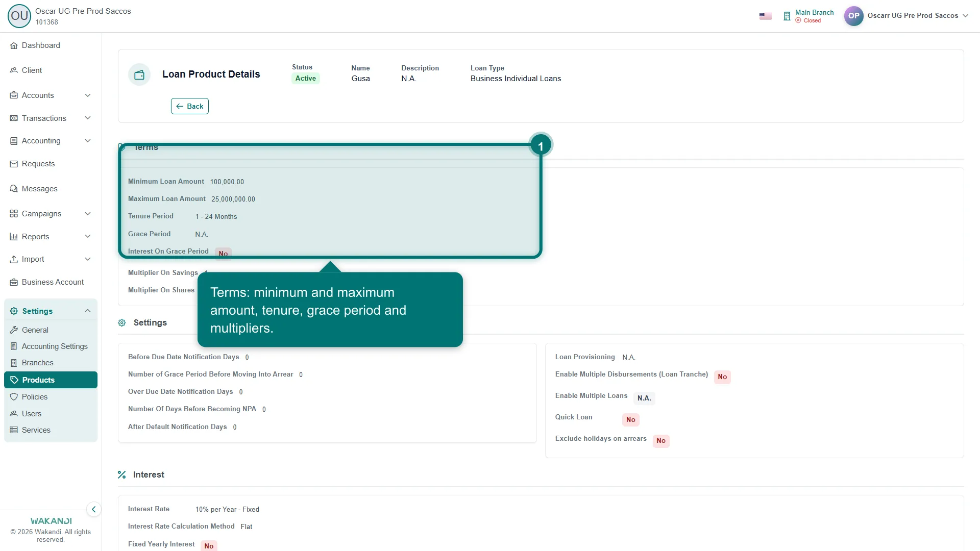Click 'Number Of Days Before Becoming NPA' label
Screen dimensions: 980x551
coord(192,409)
